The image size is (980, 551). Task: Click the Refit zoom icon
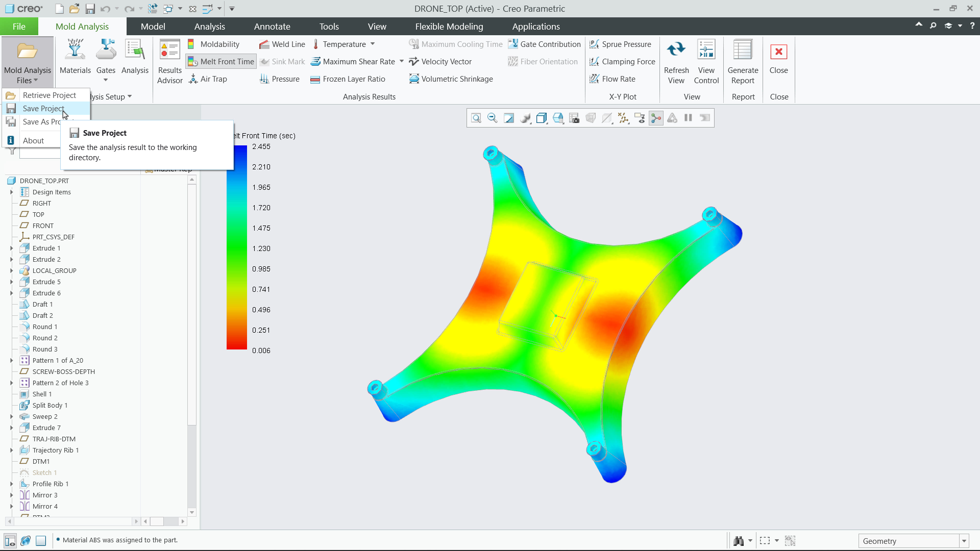(x=476, y=118)
